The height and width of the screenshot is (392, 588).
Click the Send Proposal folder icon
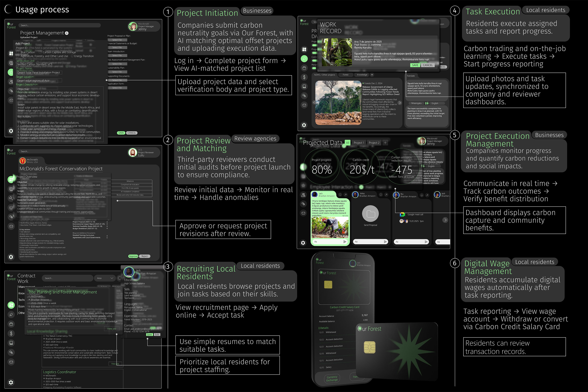click(x=370, y=214)
